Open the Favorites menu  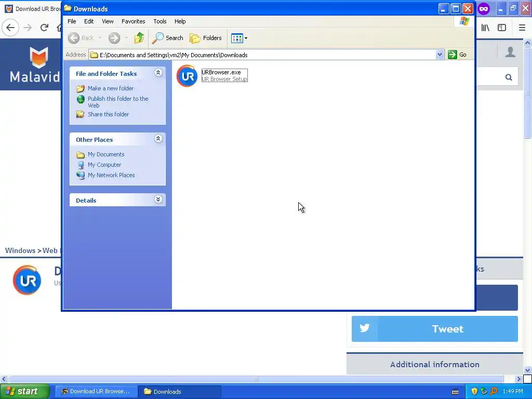coord(134,21)
